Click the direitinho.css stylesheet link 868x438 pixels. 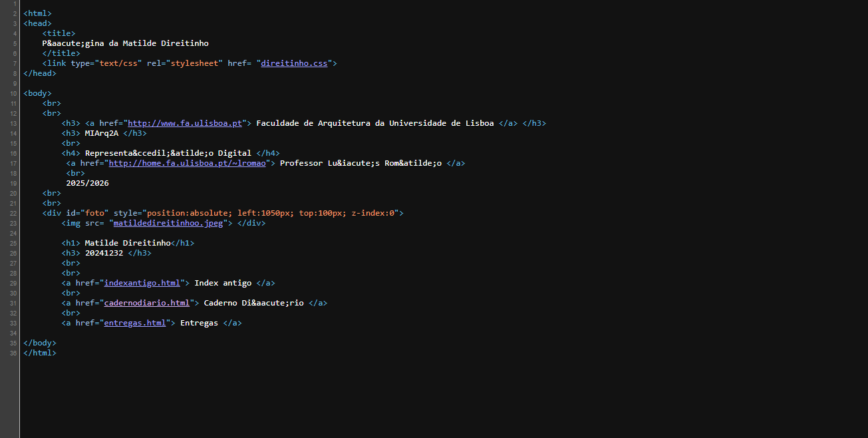click(294, 63)
